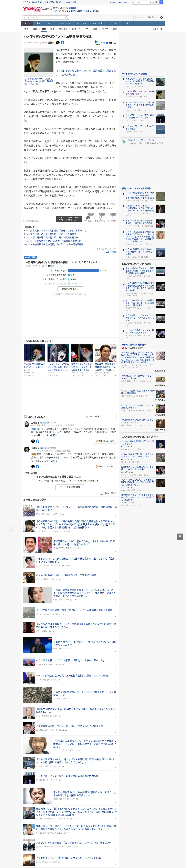The width and height of the screenshot is (186, 868).
Task: Share the article on X below headline
Action: click(58, 43)
